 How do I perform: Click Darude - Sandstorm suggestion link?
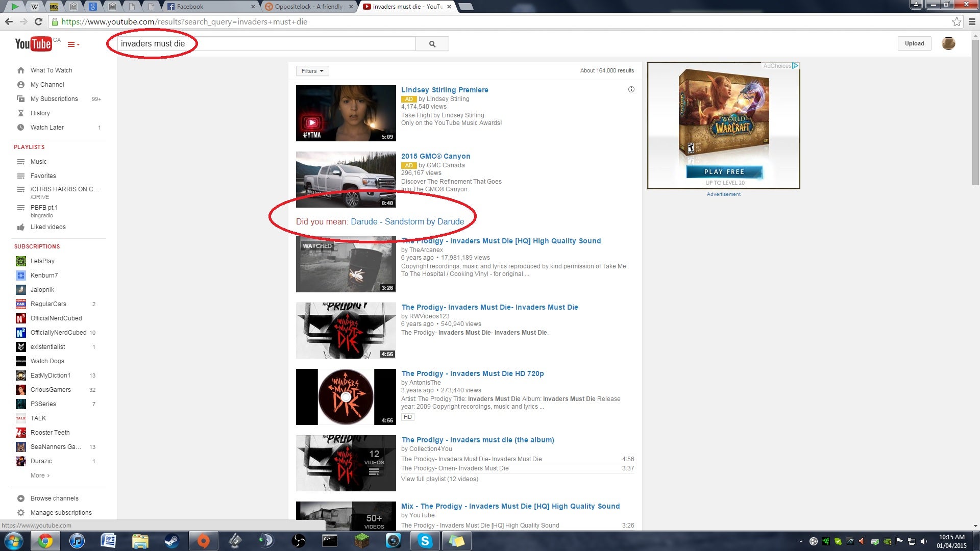pyautogui.click(x=407, y=221)
